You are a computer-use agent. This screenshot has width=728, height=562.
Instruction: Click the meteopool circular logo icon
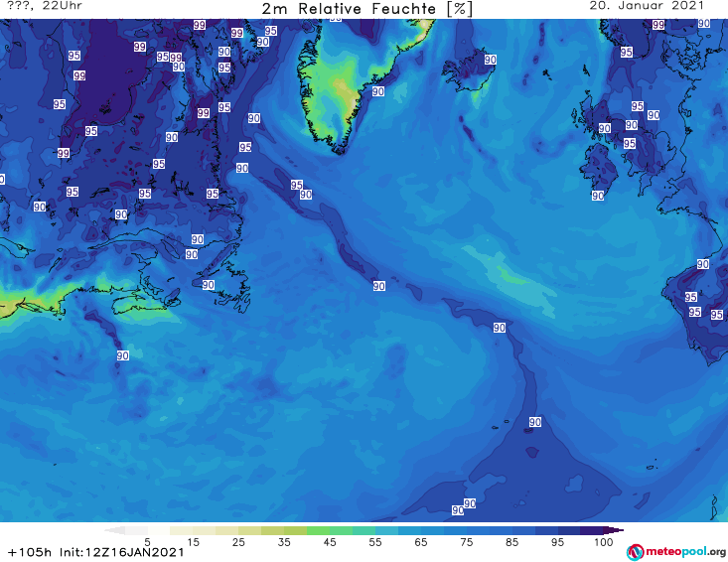pos(635,552)
